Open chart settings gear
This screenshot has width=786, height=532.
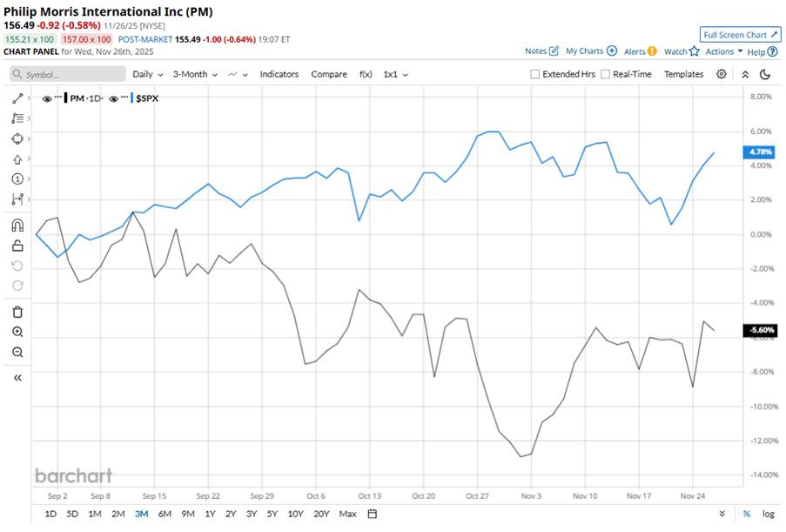[722, 74]
